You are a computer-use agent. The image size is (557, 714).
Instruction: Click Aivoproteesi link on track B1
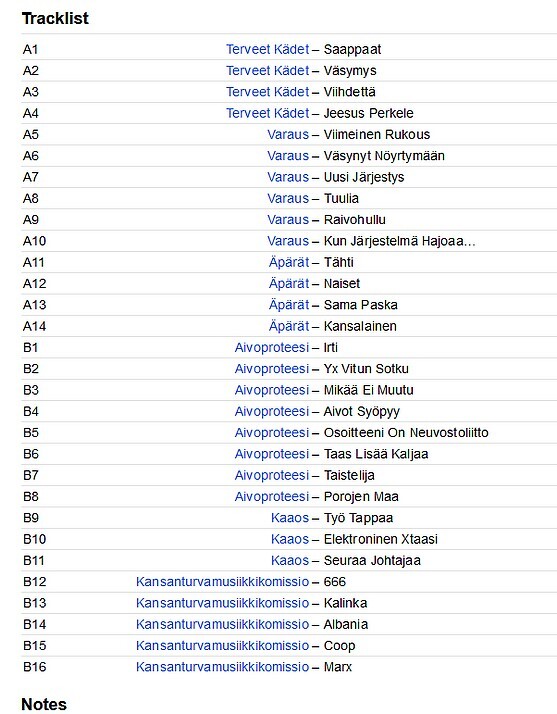click(x=272, y=347)
